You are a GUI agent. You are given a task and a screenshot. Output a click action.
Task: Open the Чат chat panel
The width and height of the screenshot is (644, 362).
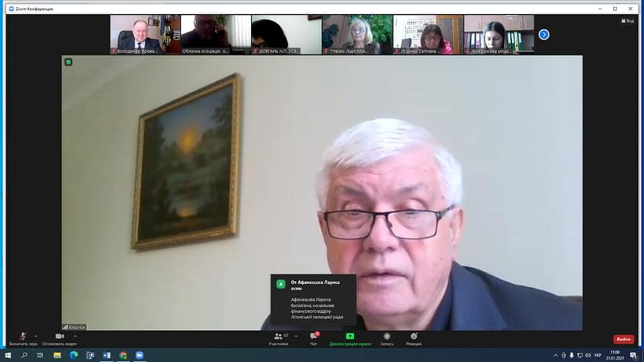point(313,339)
